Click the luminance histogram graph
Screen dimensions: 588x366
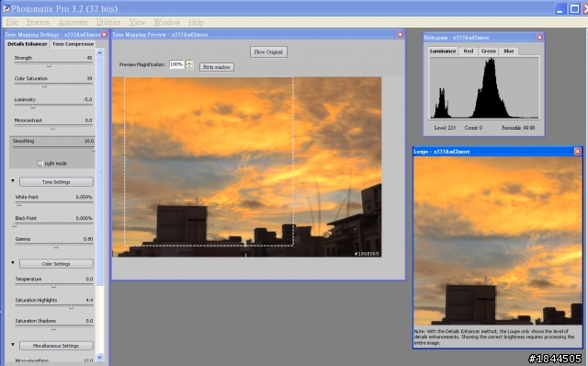(484, 88)
